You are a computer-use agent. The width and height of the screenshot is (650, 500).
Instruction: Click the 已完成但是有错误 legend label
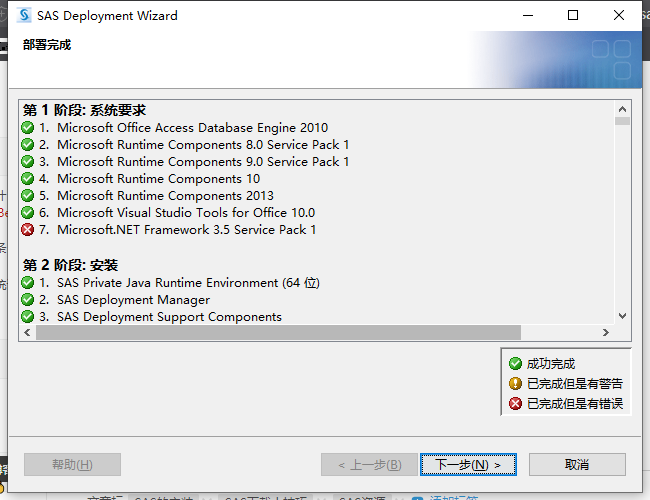point(575,403)
